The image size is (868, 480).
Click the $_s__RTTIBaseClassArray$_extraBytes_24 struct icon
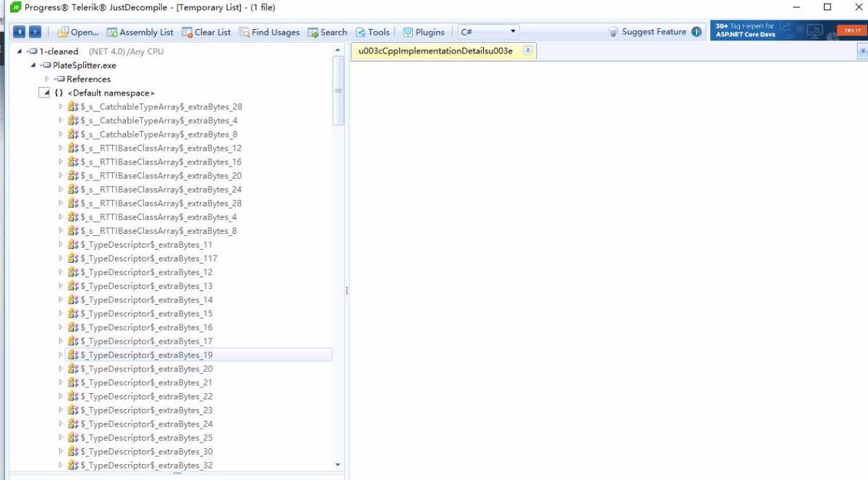(x=73, y=190)
